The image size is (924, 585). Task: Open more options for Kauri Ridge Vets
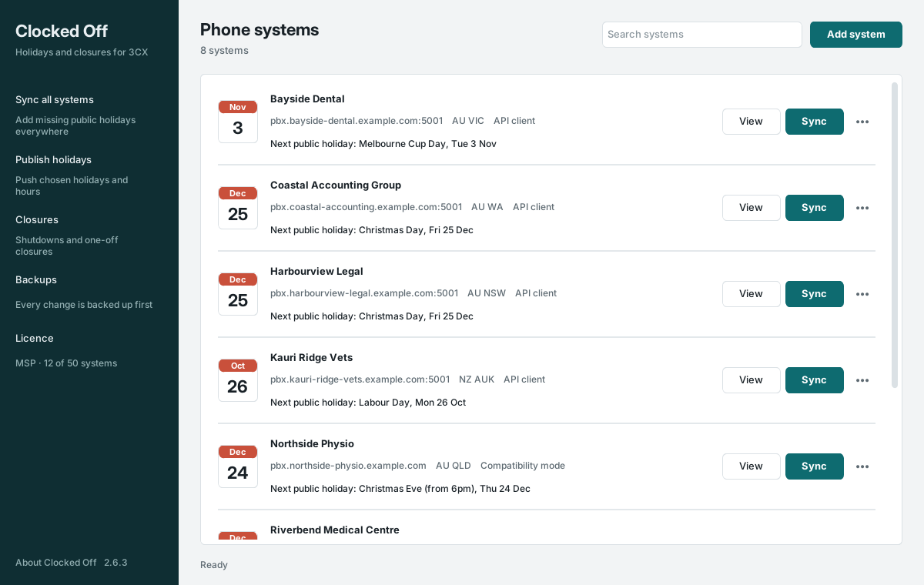862,380
